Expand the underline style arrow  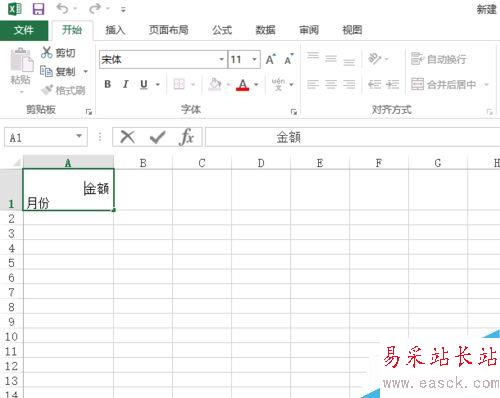pos(158,85)
